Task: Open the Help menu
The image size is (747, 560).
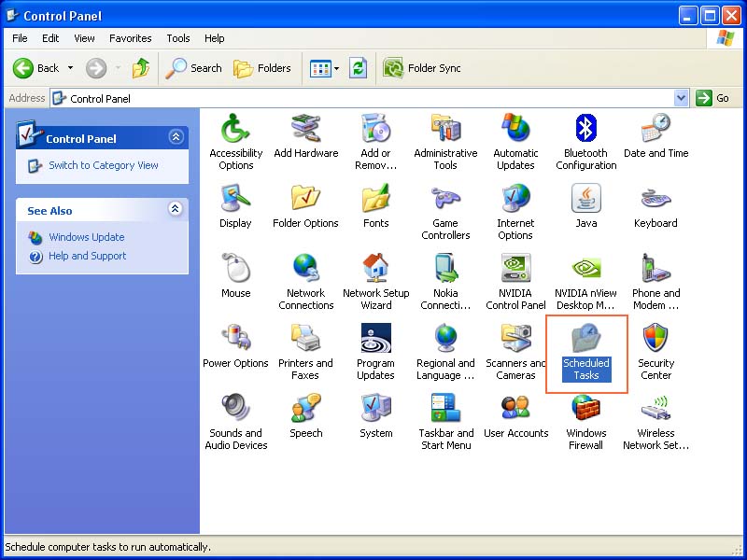Action: (x=215, y=38)
